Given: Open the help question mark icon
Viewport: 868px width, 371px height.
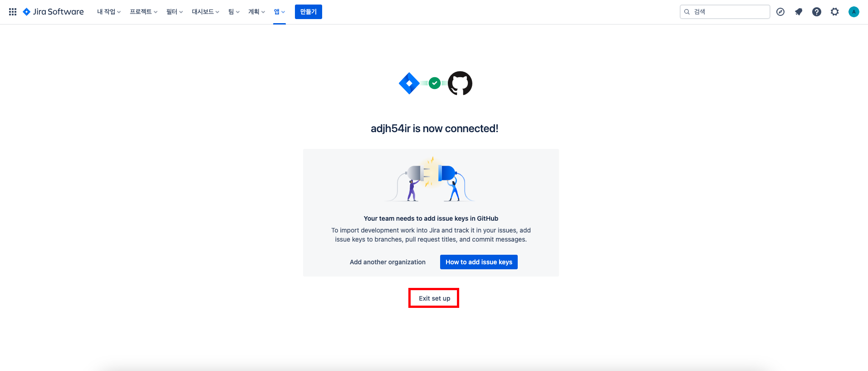Looking at the screenshot, I should pos(817,12).
